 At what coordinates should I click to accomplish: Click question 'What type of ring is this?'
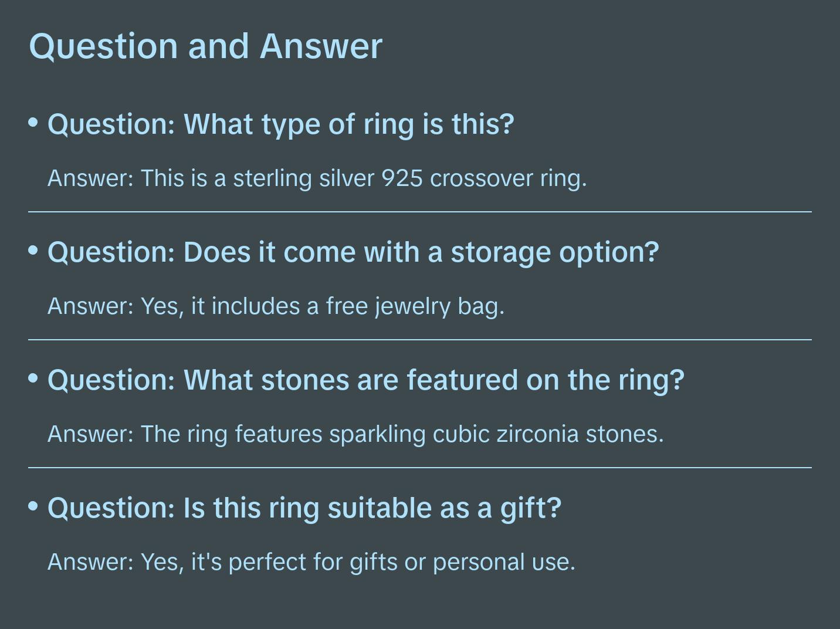[x=280, y=124]
